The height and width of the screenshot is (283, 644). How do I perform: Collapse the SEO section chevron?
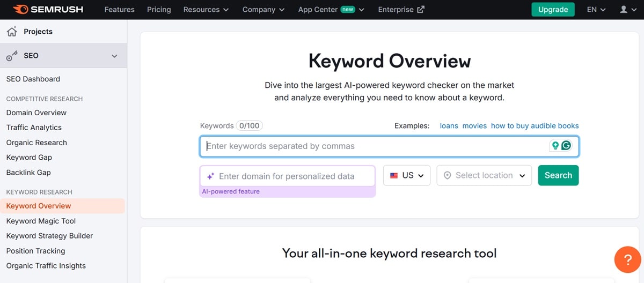point(114,56)
